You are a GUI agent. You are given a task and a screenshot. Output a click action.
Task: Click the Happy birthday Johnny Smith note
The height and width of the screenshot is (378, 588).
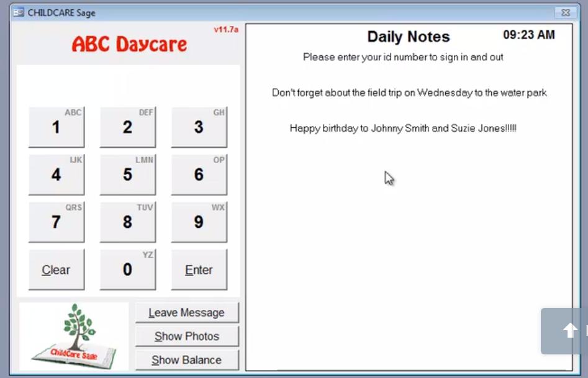(403, 128)
